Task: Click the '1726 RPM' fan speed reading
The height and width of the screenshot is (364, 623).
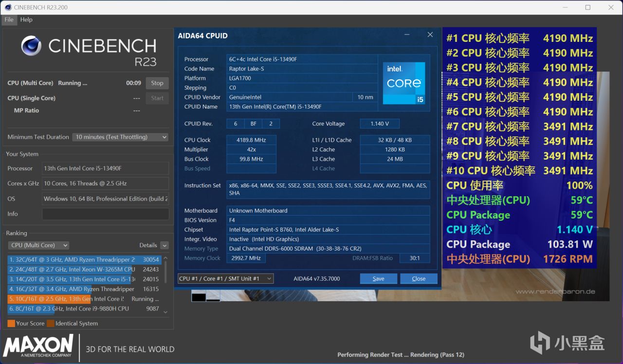Action: pyautogui.click(x=568, y=259)
